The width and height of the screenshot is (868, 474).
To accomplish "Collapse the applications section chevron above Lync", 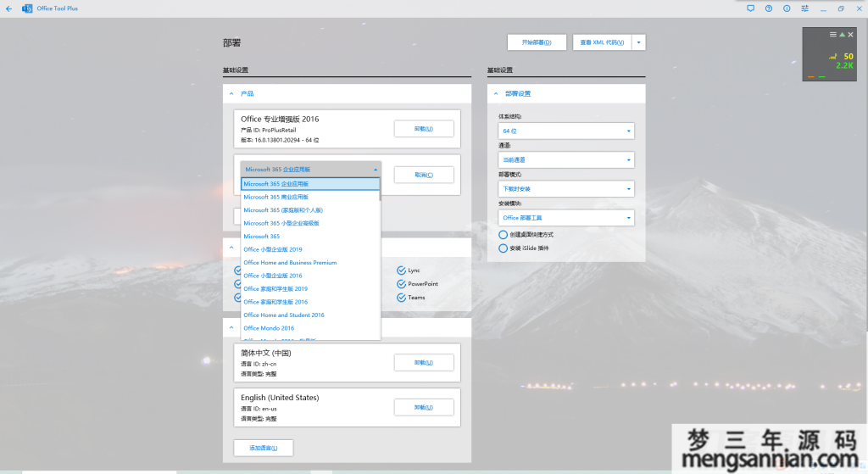I will click(231, 248).
